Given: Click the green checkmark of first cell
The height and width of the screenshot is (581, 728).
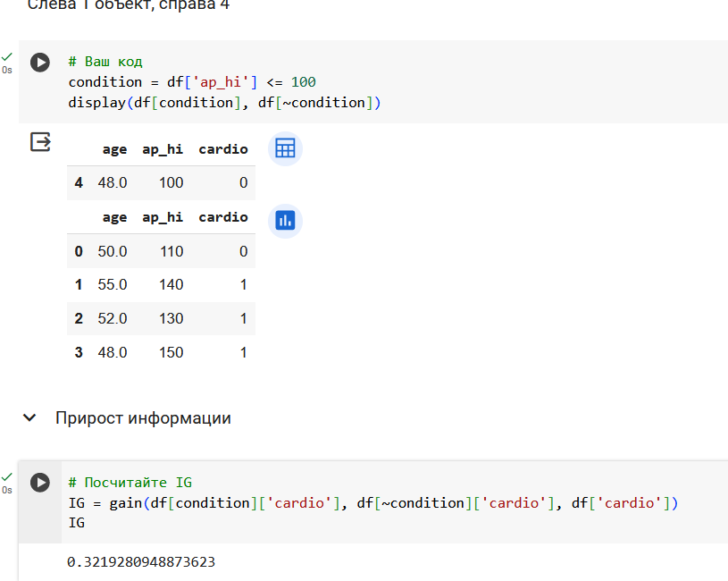Looking at the screenshot, I should [6, 57].
